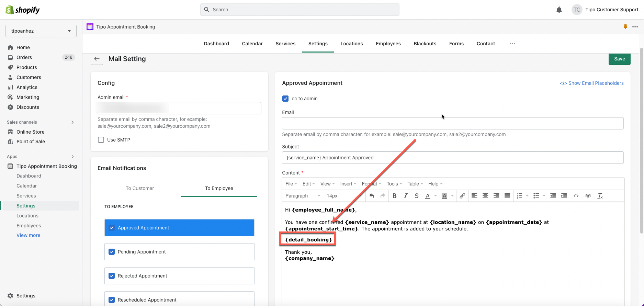644x306 pixels.
Task: Switch to the To Customer tab
Action: 140,188
